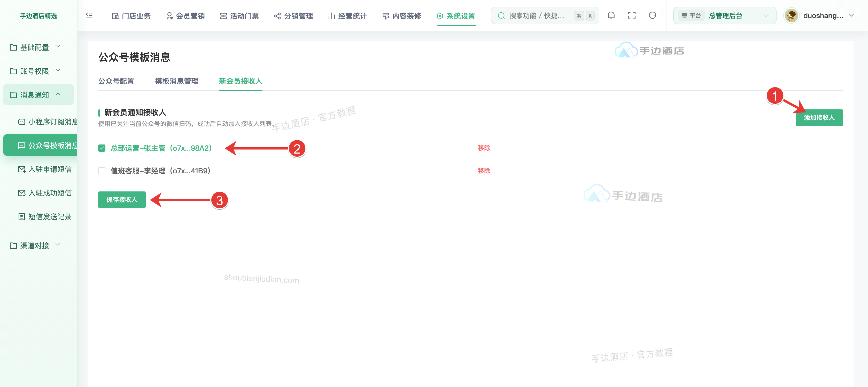The image size is (868, 387).
Task: Open 入驻成功短信 sidebar item
Action: point(40,193)
